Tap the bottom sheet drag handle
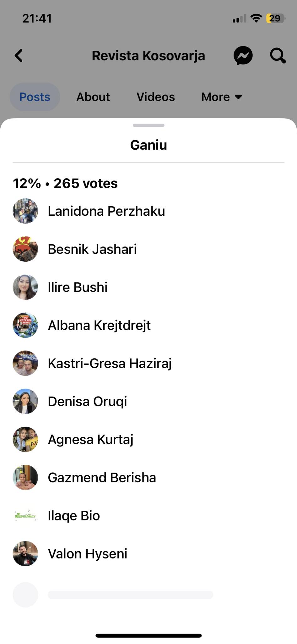The height and width of the screenshot is (644, 297). pos(148,125)
